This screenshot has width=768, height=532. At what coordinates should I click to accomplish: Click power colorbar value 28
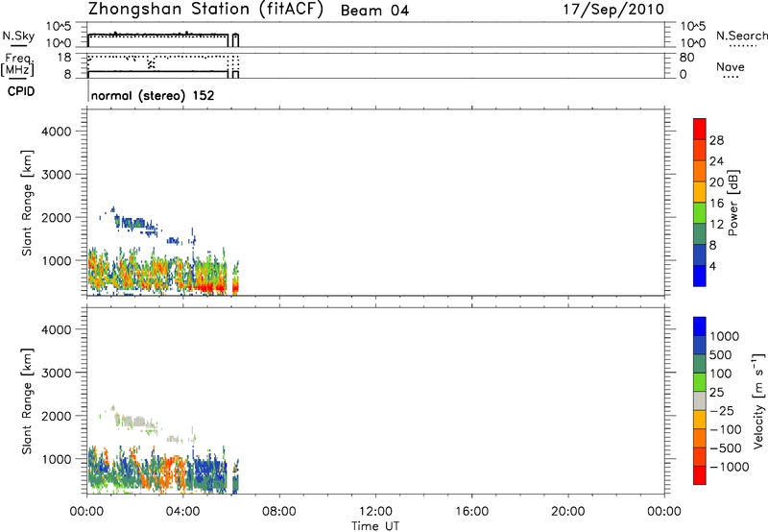(x=716, y=140)
